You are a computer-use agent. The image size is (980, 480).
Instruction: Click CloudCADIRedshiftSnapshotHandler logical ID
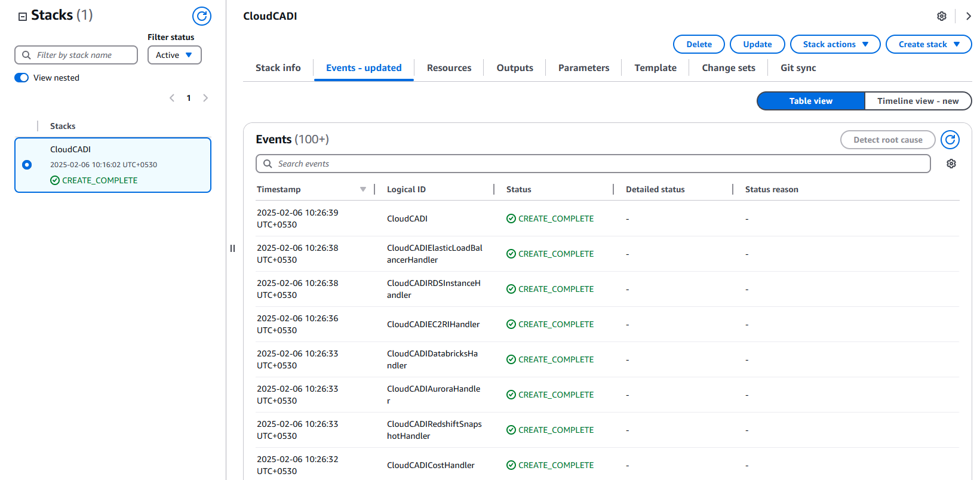click(x=434, y=430)
